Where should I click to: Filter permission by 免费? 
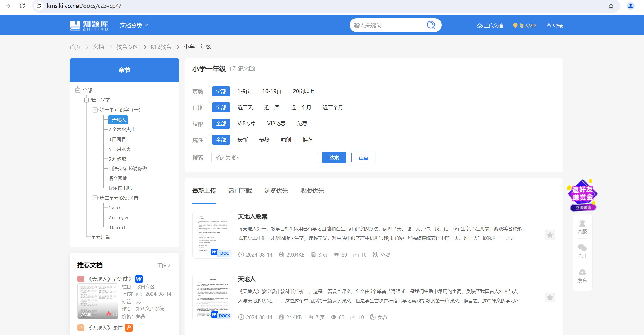(302, 124)
